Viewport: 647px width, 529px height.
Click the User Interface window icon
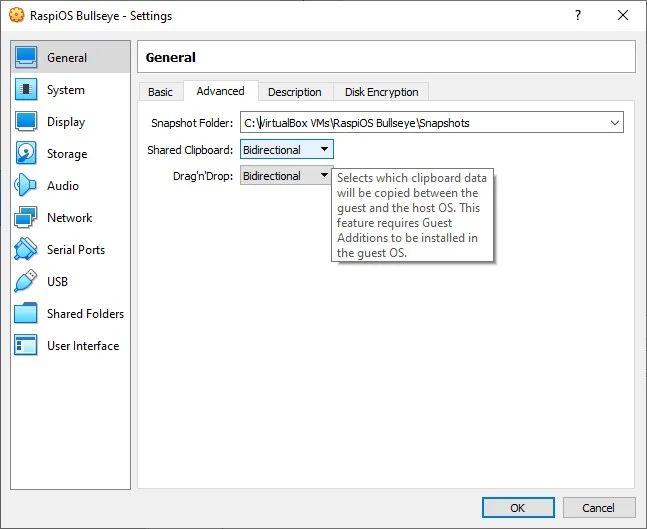26,345
